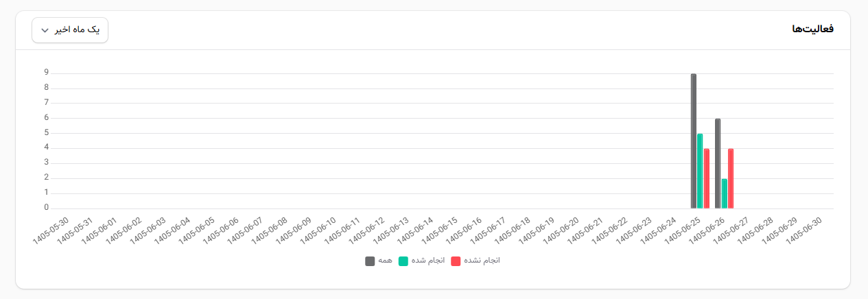Select the gray bar for 1405-06-25

[x=694, y=141]
